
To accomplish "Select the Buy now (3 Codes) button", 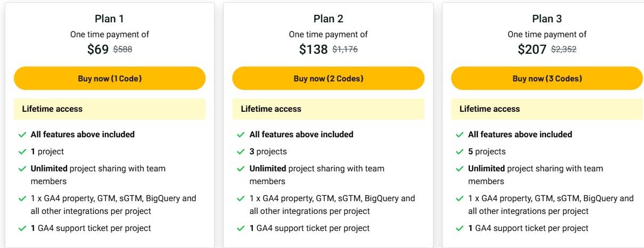I will click(x=547, y=78).
